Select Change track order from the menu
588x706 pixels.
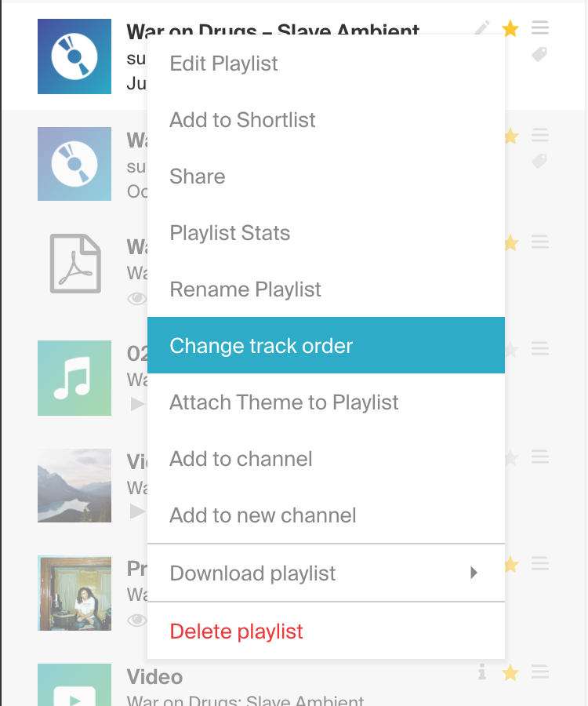tap(261, 345)
